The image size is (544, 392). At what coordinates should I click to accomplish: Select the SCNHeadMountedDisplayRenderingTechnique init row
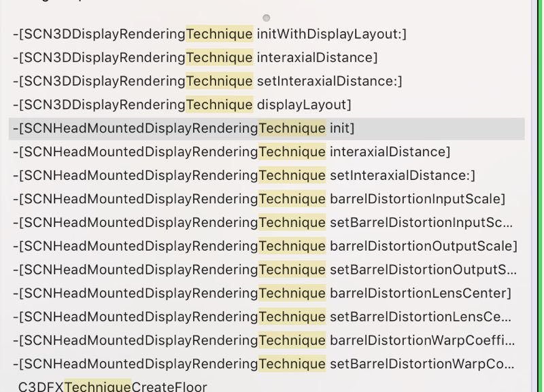[267, 128]
